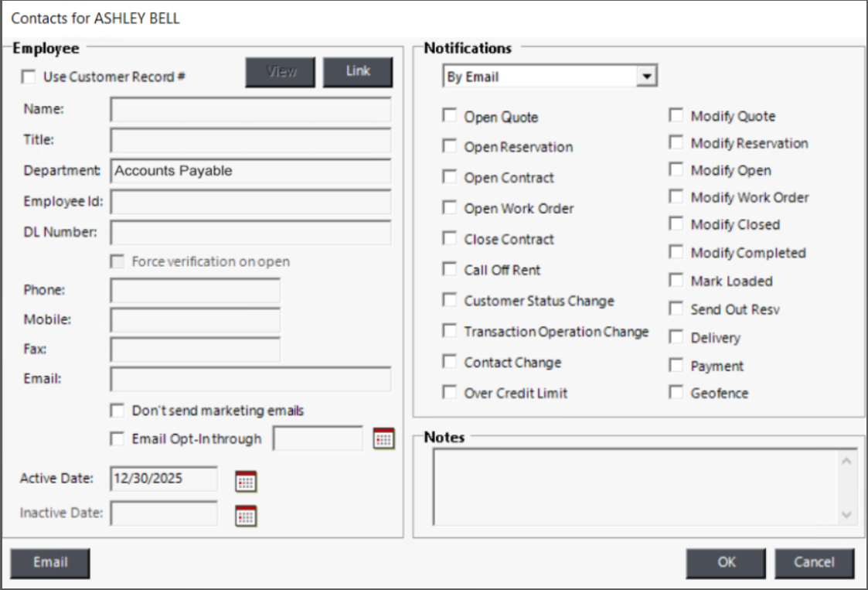Enable Use Customer Record # checkbox
Viewport: 868px width, 590px height.
[29, 77]
